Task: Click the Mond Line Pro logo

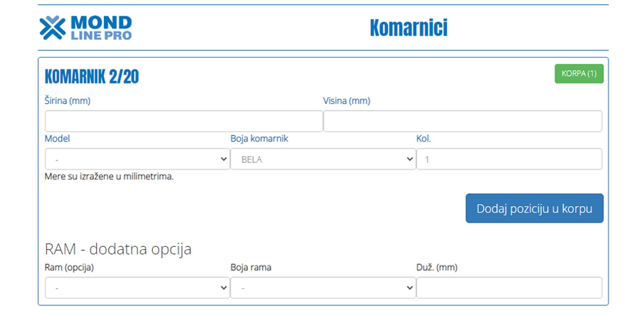Action: [x=86, y=27]
